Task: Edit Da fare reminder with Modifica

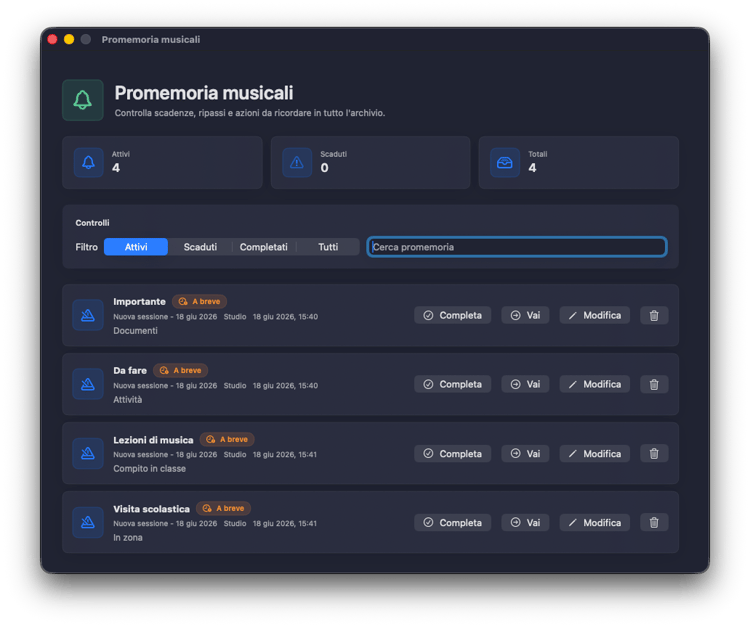Action: pyautogui.click(x=595, y=384)
